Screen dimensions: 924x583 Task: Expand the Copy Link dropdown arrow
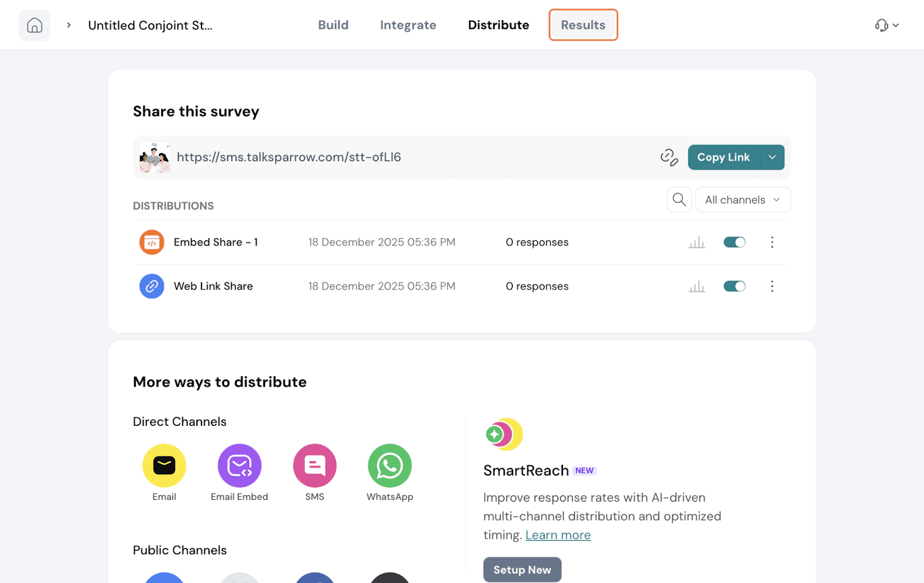coord(772,157)
